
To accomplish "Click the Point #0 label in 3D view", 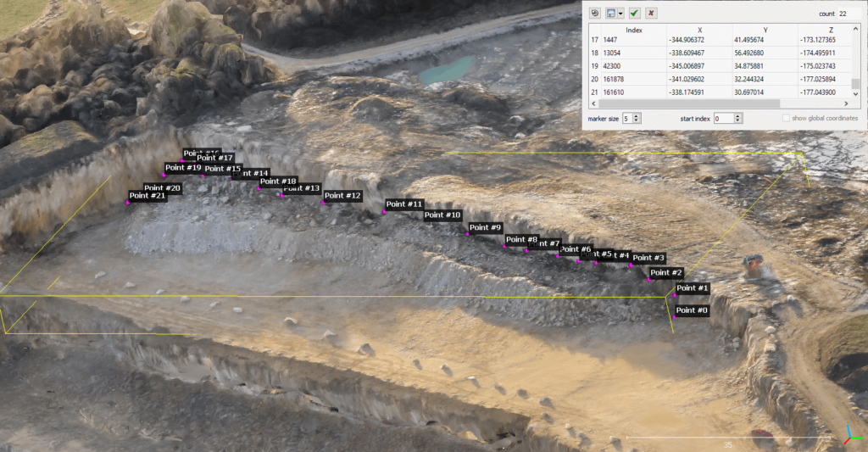I will (x=692, y=310).
